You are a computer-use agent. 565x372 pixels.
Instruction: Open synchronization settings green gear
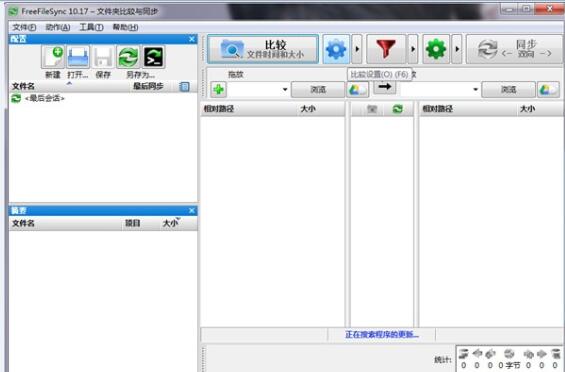click(436, 49)
